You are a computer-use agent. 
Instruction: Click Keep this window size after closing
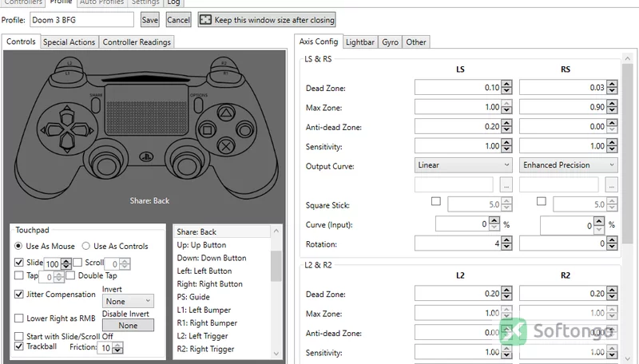[x=267, y=19]
